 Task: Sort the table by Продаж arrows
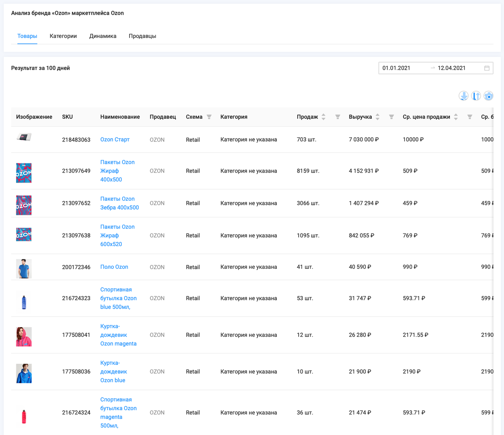[x=323, y=117]
